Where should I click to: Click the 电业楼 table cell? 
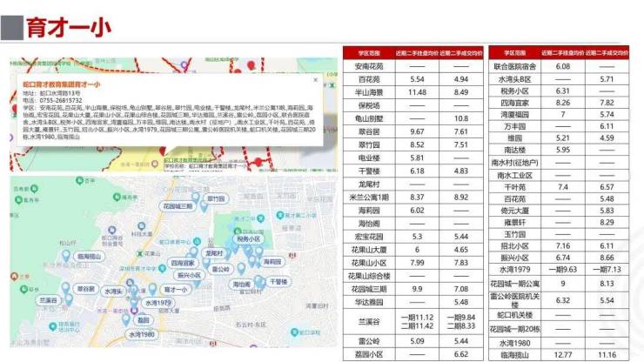[369, 158]
